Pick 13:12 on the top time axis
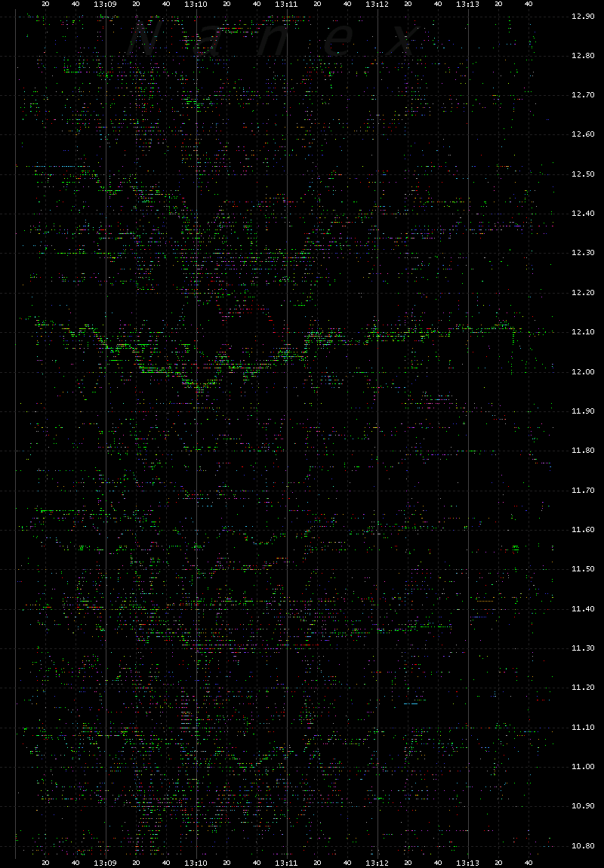This screenshot has height=868, width=604. tap(377, 4)
